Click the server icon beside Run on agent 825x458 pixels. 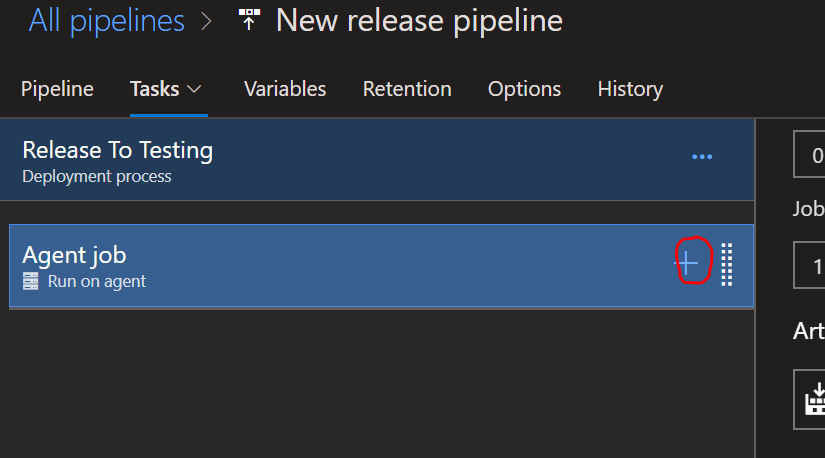(31, 282)
